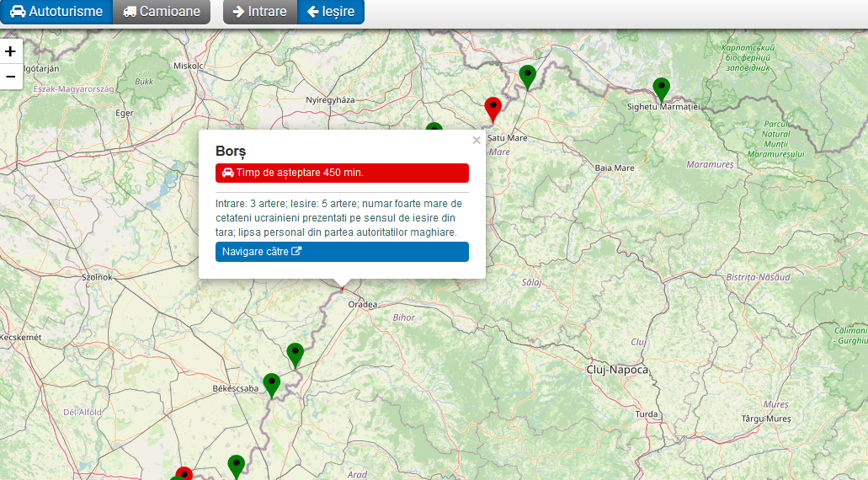The image size is (868, 480).
Task: Select green marker northeast of Békéscsaba
Action: [x=295, y=354]
